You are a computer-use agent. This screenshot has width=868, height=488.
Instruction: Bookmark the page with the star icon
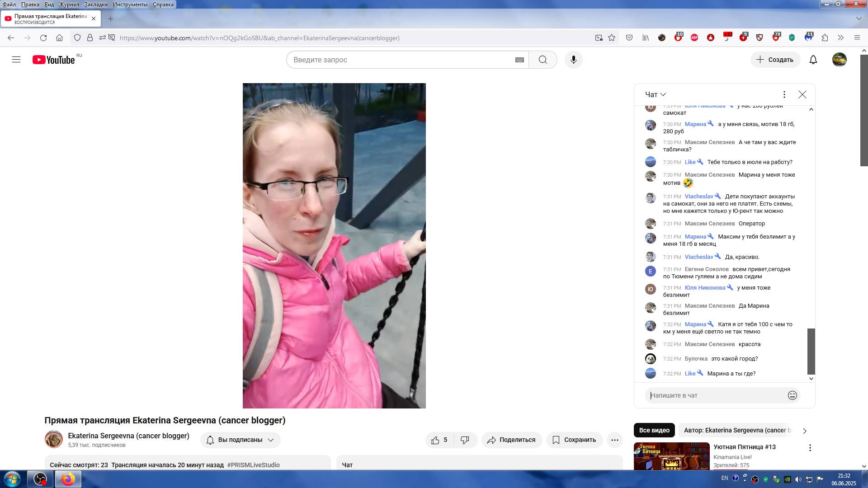[x=612, y=38]
